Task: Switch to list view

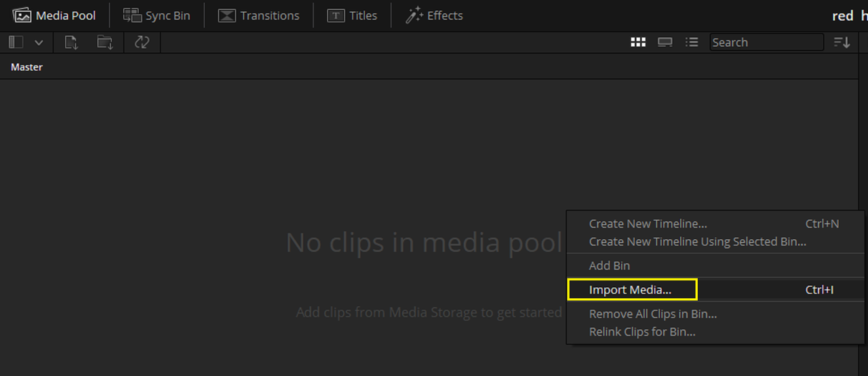Action: (x=692, y=42)
